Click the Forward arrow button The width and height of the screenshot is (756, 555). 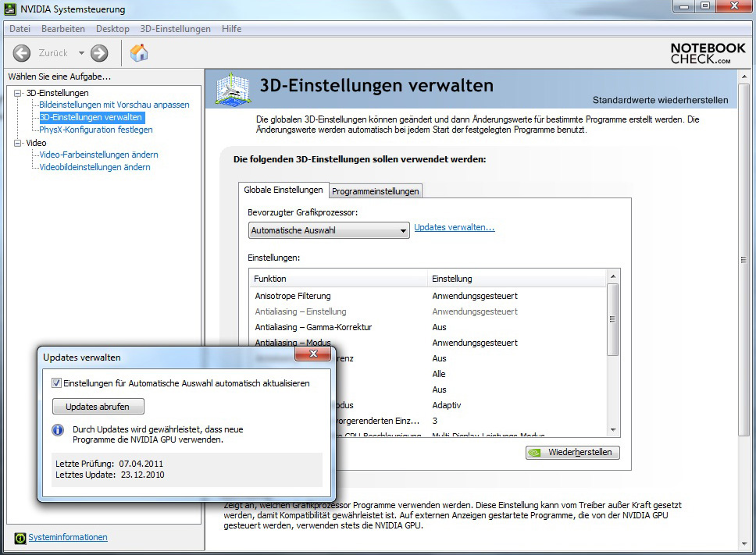pos(99,53)
